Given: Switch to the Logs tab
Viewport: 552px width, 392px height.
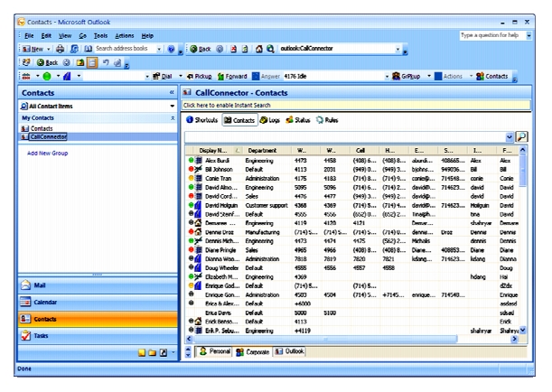Looking at the screenshot, I should coord(270,120).
